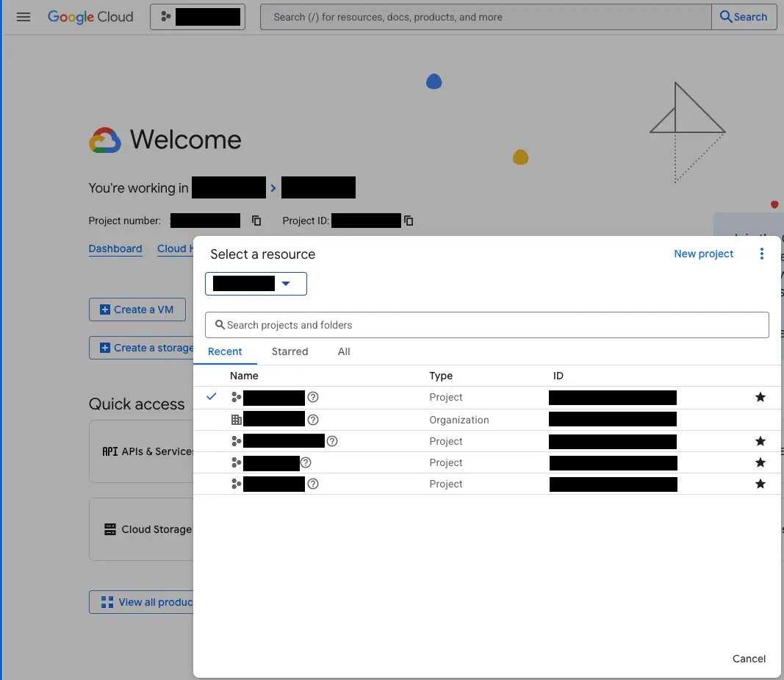784x680 pixels.
Task: Click help icon beside the Organization row name
Action: click(x=313, y=420)
